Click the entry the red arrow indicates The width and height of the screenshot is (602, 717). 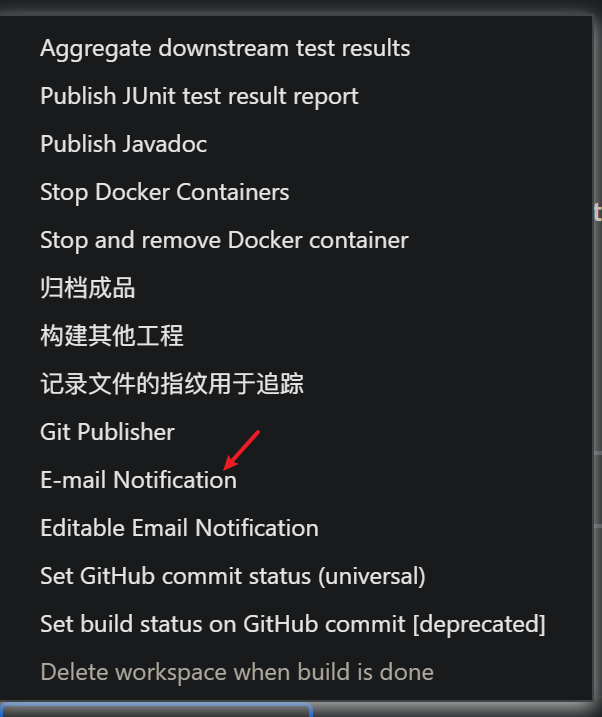[138, 480]
